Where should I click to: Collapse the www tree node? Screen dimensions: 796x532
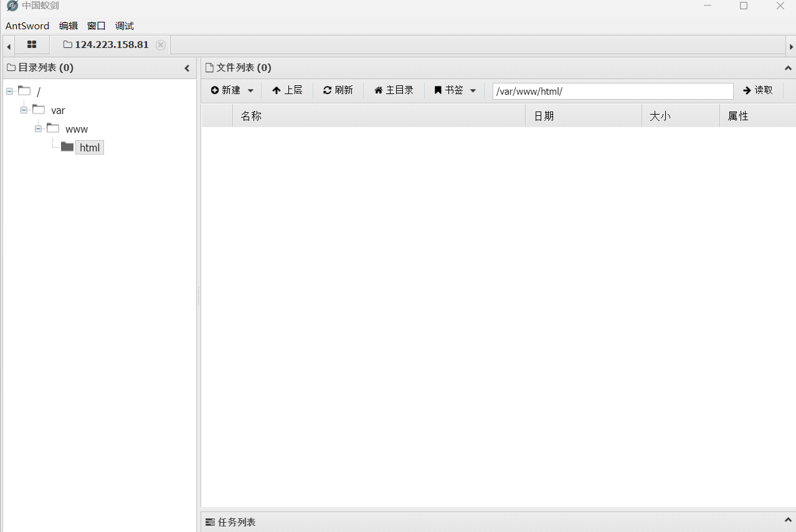pyautogui.click(x=38, y=129)
